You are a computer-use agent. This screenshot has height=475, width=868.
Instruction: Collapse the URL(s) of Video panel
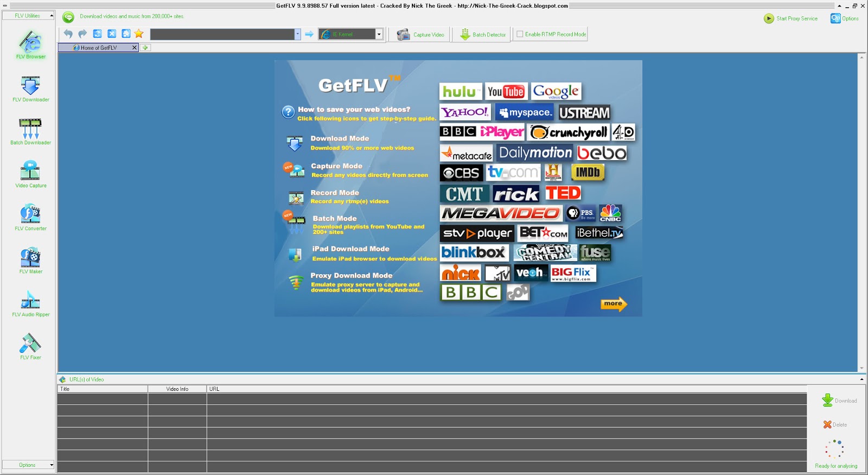[x=861, y=379]
